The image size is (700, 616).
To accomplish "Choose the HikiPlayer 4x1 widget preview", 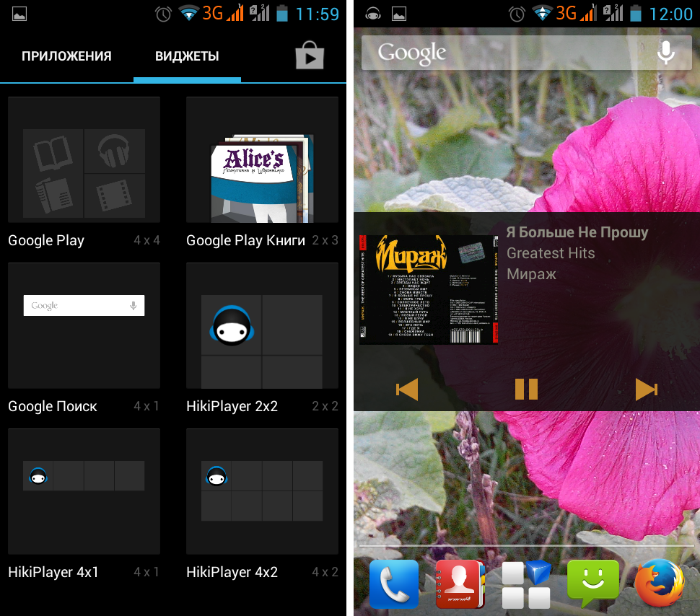I will tap(84, 491).
